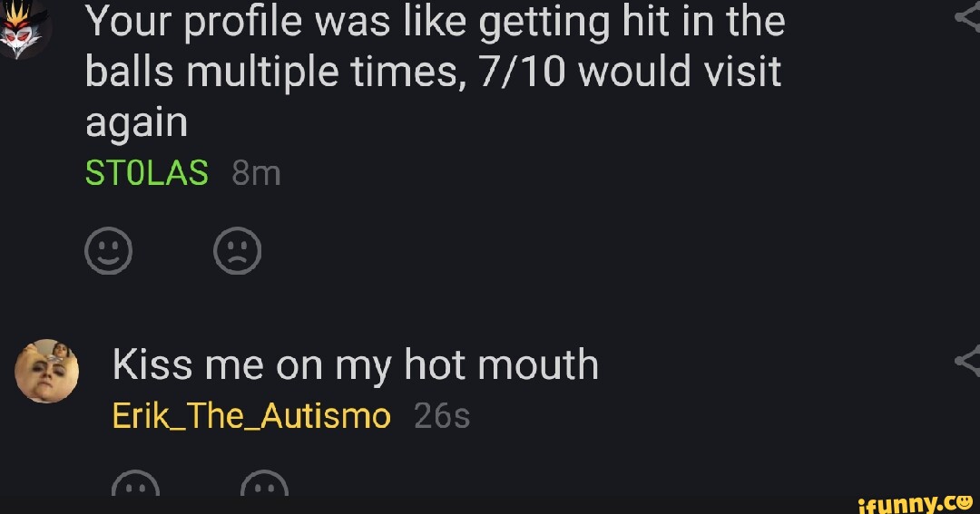
Task: Dislike STOLAS's comment with the frown face
Action: point(238,250)
